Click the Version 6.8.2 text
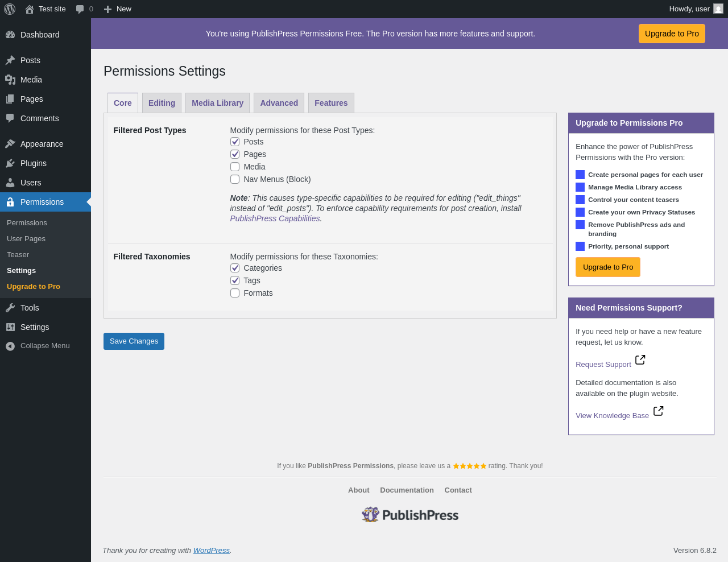 pyautogui.click(x=695, y=551)
